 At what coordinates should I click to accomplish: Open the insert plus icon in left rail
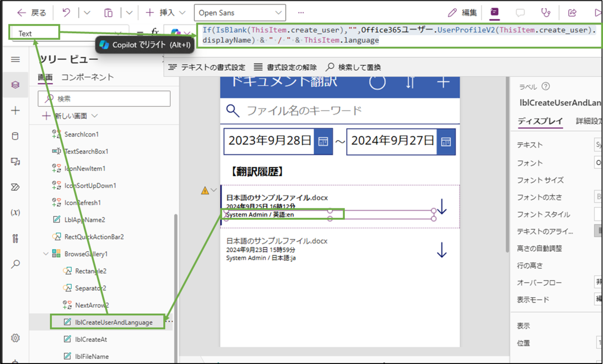[15, 110]
